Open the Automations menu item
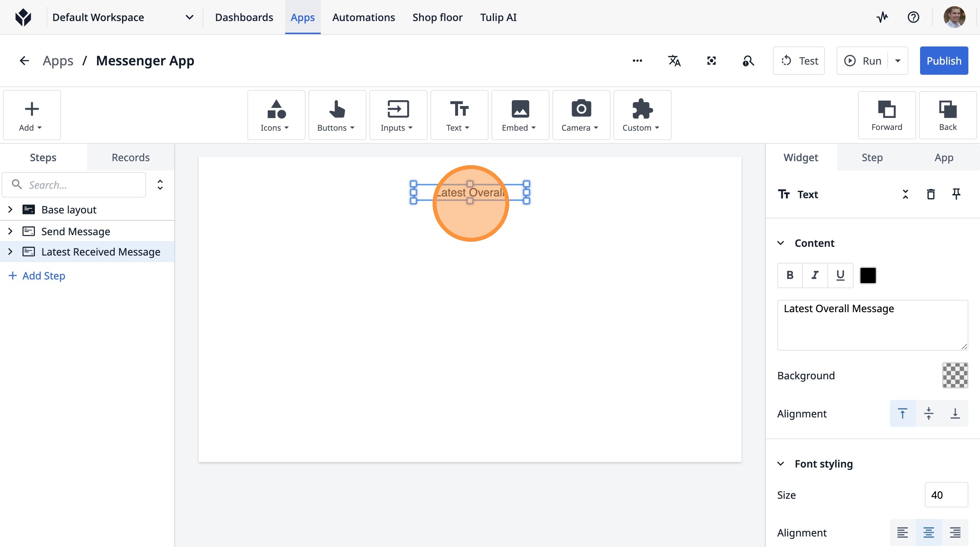The width and height of the screenshot is (980, 547). point(363,17)
